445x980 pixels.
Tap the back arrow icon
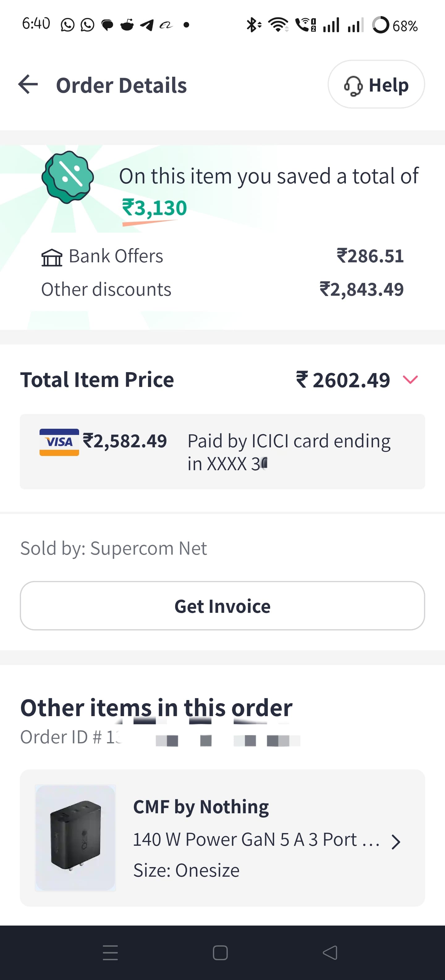[28, 84]
